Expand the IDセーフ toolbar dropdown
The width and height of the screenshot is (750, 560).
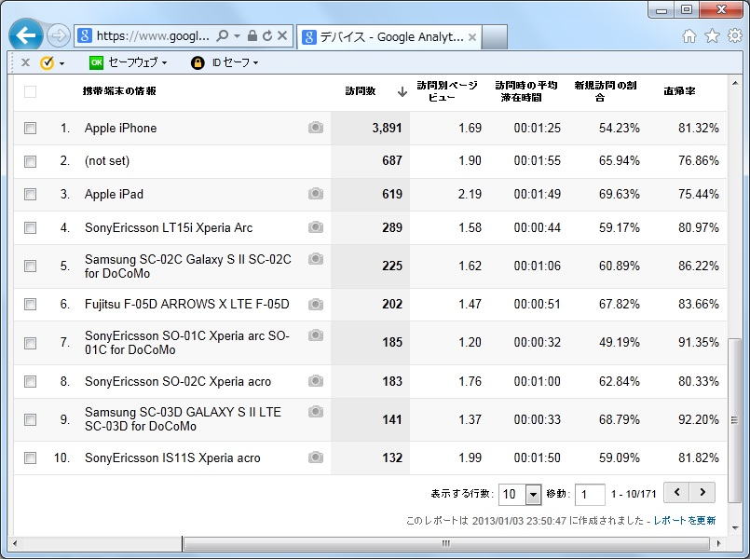(x=225, y=62)
